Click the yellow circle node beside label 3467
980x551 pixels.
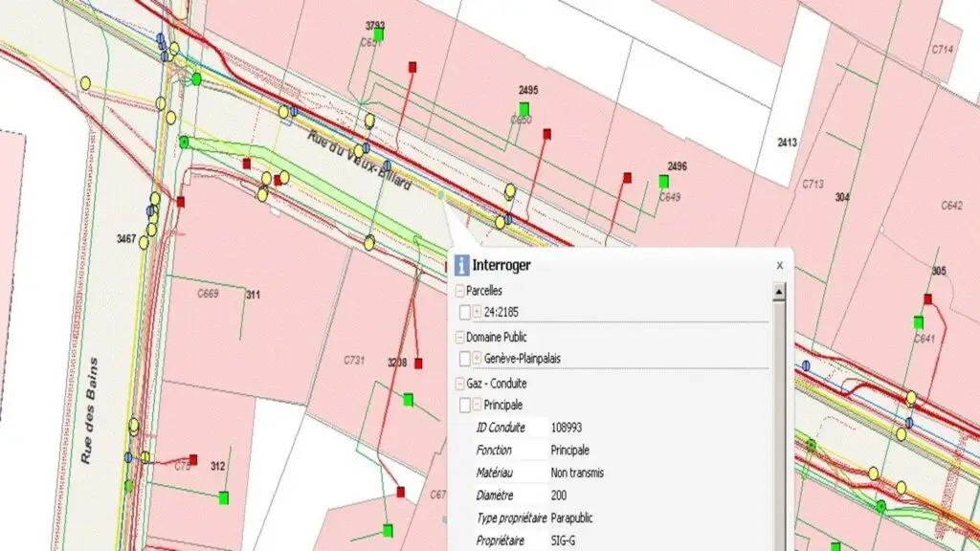pyautogui.click(x=144, y=242)
